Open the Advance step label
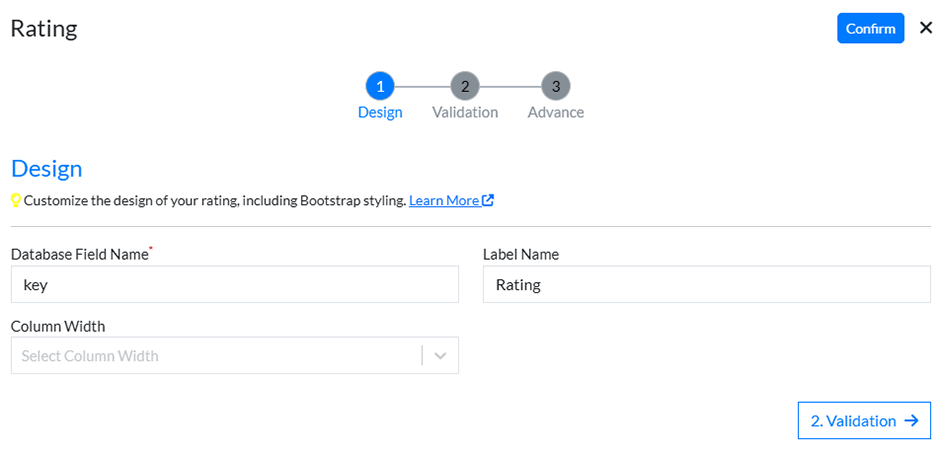 point(556,112)
